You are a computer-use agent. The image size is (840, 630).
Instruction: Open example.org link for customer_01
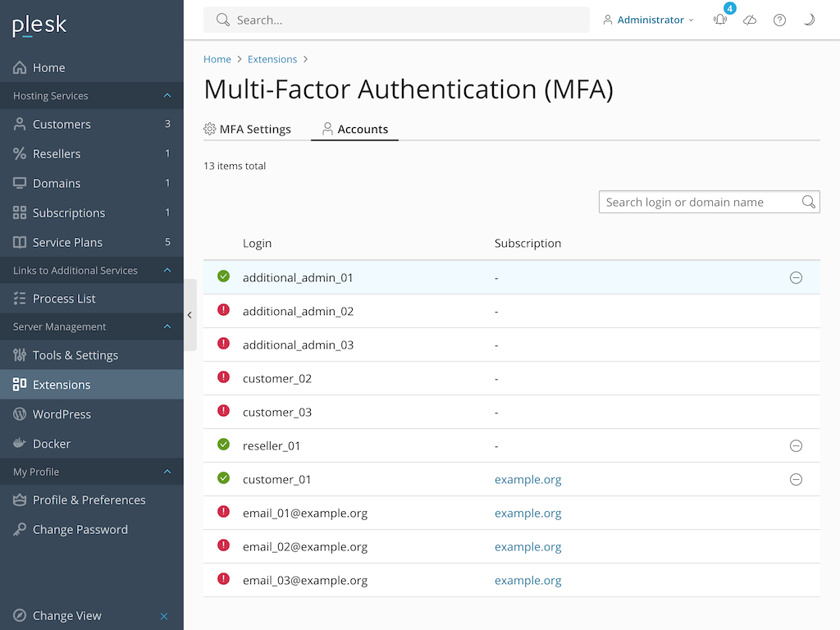pos(527,480)
